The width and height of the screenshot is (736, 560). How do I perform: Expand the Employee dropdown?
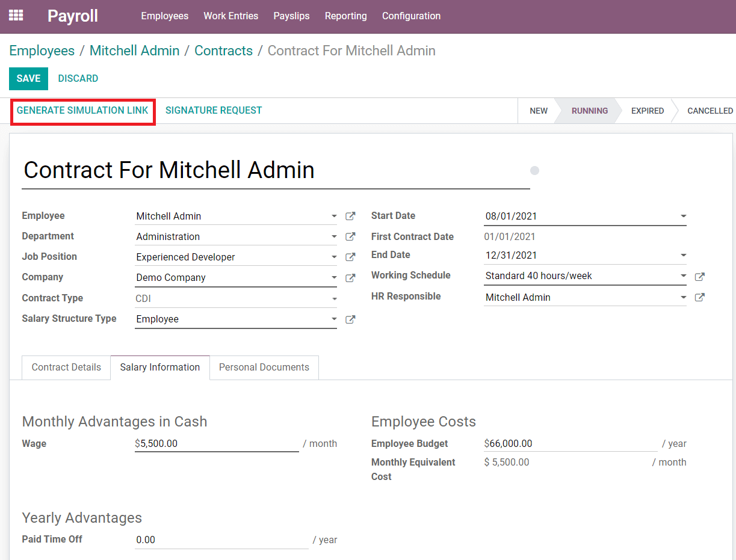pos(334,217)
